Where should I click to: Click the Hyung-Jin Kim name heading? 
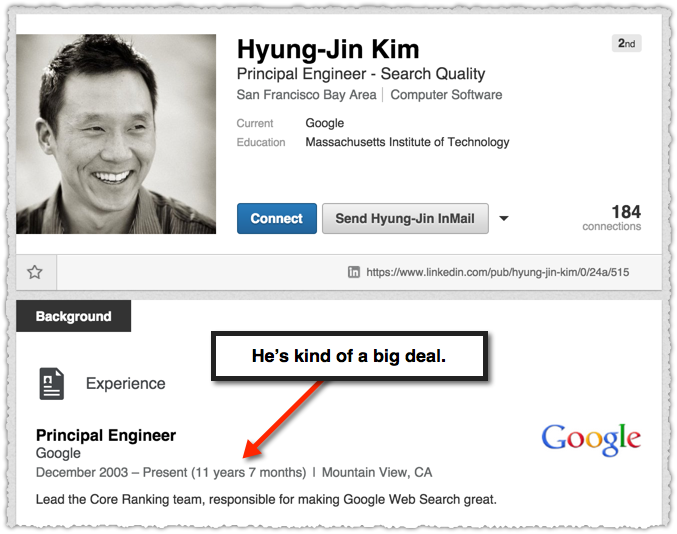tap(328, 49)
